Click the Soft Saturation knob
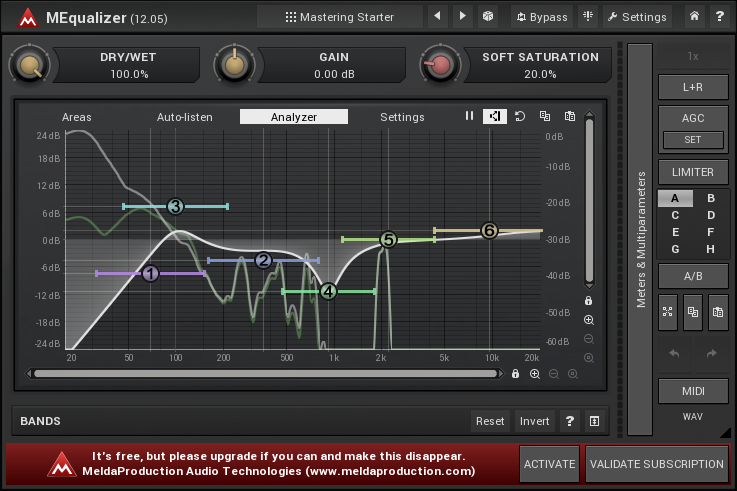The image size is (737, 491). pos(440,65)
